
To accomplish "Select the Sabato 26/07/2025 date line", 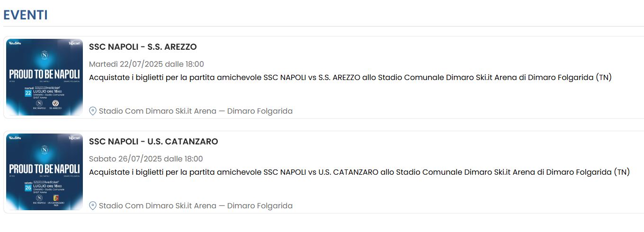I will (x=146, y=159).
